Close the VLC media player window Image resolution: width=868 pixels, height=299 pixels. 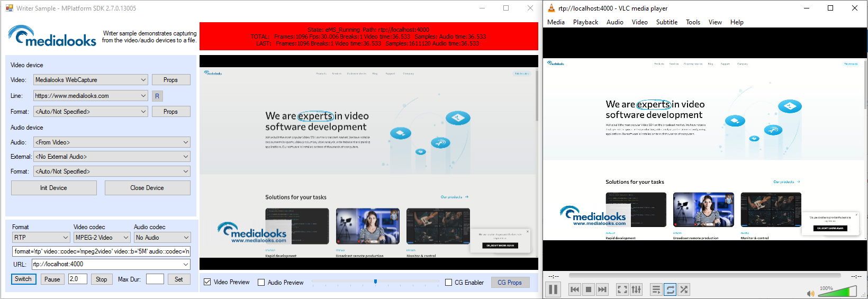click(855, 8)
